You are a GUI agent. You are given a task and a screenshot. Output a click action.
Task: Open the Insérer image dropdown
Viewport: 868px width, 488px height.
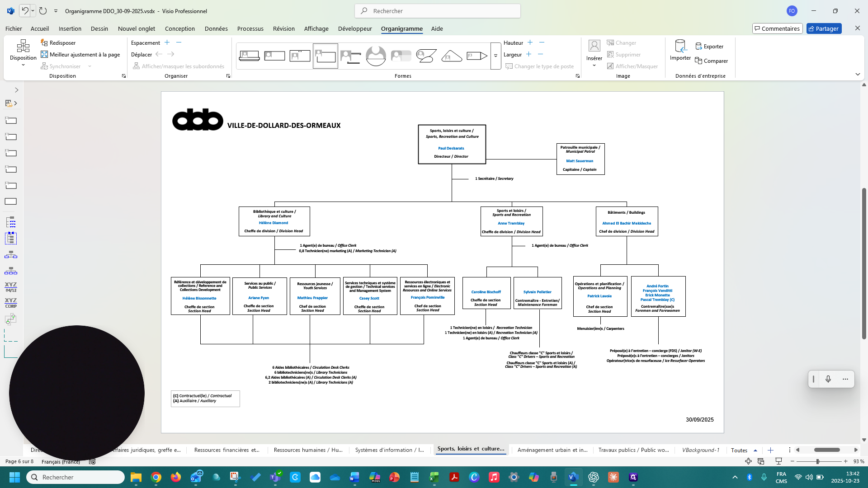pos(594,54)
